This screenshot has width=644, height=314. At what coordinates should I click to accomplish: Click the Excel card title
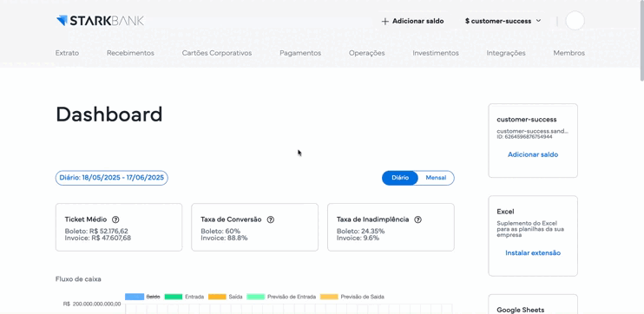(x=505, y=212)
